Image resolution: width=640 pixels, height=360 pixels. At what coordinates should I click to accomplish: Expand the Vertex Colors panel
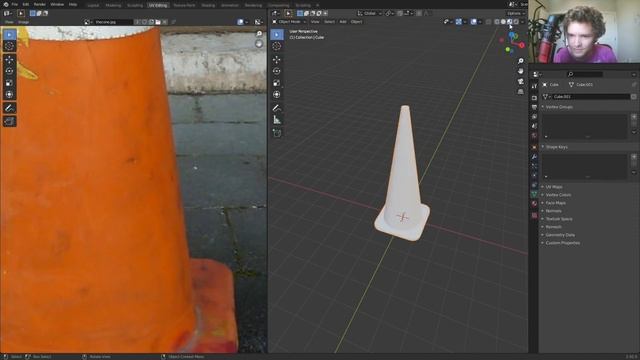click(x=558, y=195)
